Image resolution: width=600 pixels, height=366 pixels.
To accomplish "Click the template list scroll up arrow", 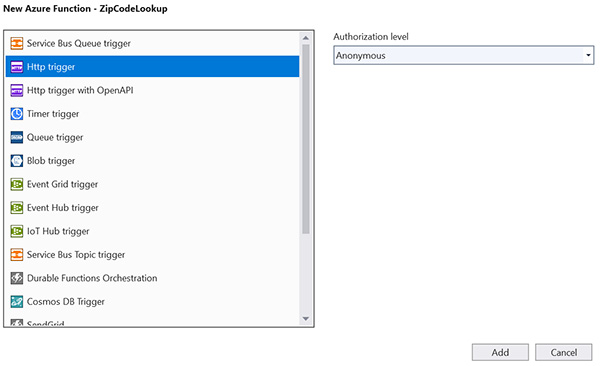I will point(306,38).
